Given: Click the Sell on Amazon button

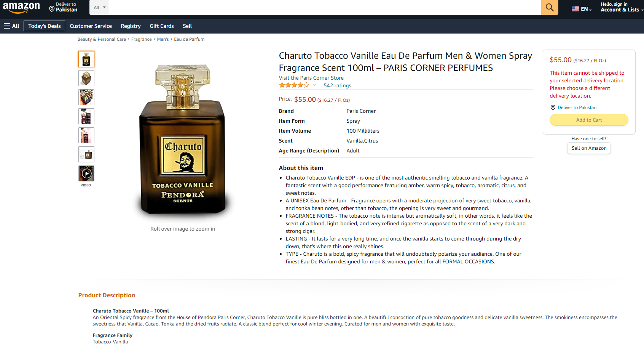Looking at the screenshot, I should click(x=589, y=148).
